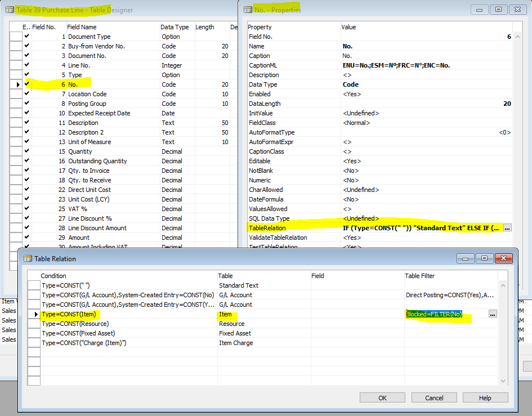
Task: Select the Caption value cell showing No.
Action: [x=366, y=55]
